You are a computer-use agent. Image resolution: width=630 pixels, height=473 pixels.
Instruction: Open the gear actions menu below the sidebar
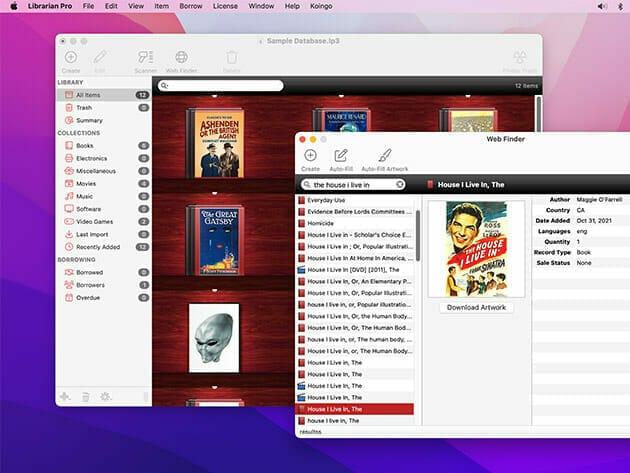click(x=104, y=397)
